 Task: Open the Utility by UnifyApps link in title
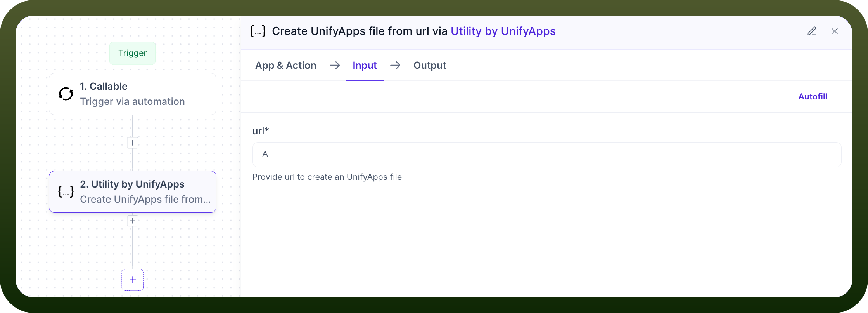pyautogui.click(x=503, y=31)
